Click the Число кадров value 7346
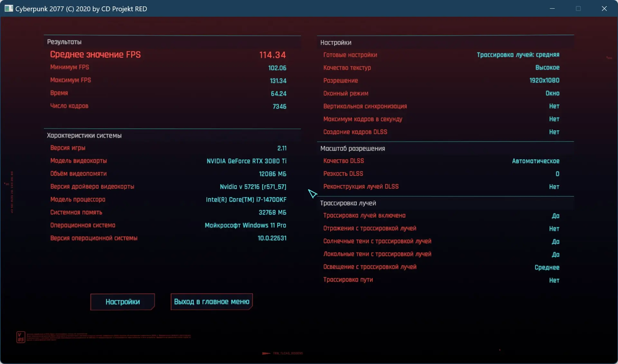Image resolution: width=618 pixels, height=364 pixels. click(279, 106)
